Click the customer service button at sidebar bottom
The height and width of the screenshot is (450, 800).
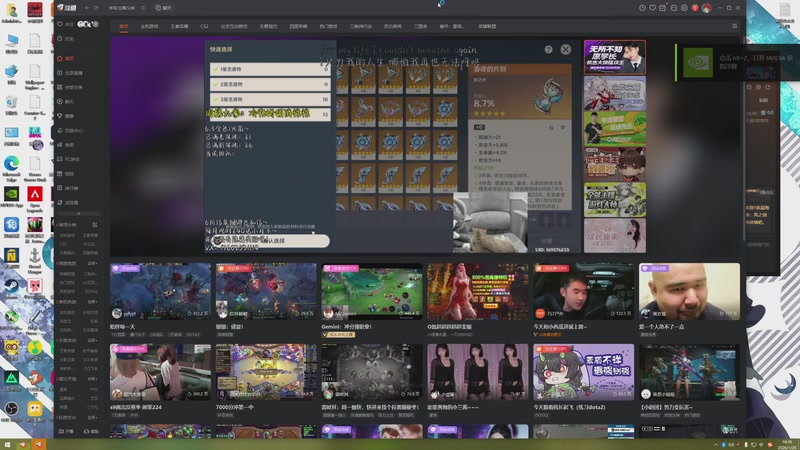(x=91, y=432)
